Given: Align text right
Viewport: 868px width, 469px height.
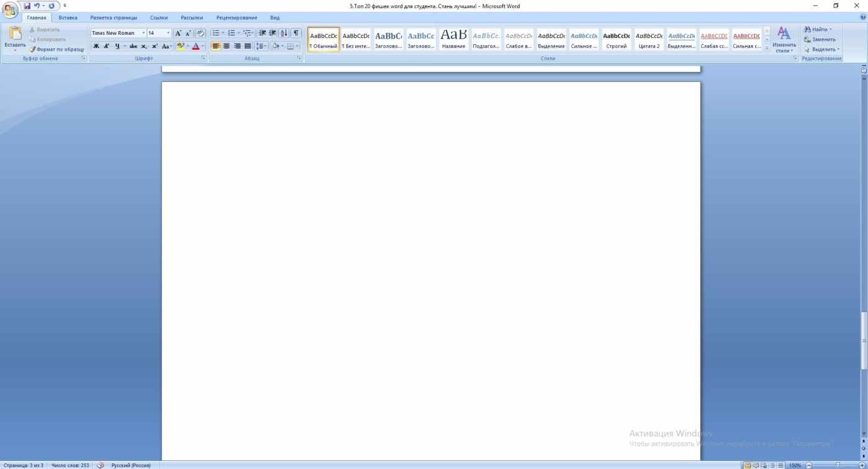Looking at the screenshot, I should [x=237, y=46].
